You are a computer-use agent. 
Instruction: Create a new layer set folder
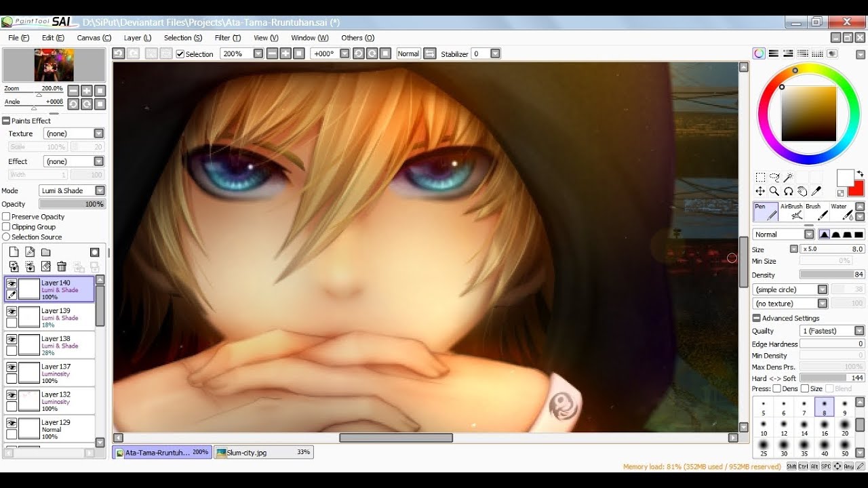click(x=46, y=252)
